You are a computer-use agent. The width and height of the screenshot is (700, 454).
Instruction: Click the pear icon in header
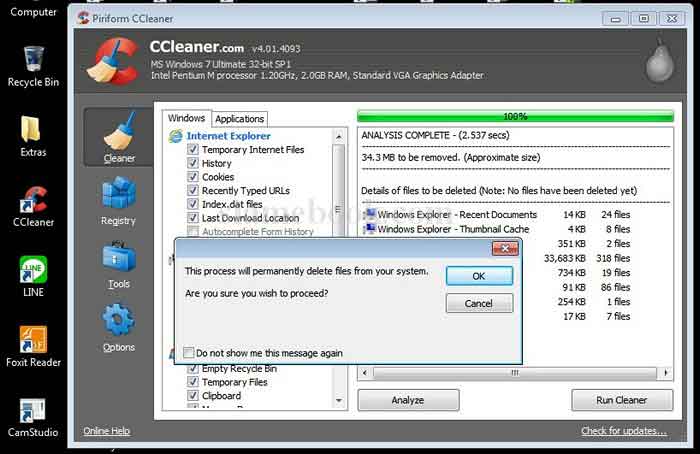coord(660,61)
